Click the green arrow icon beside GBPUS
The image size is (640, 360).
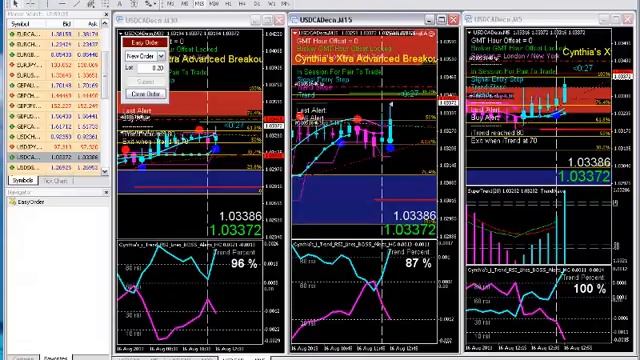tap(12, 116)
